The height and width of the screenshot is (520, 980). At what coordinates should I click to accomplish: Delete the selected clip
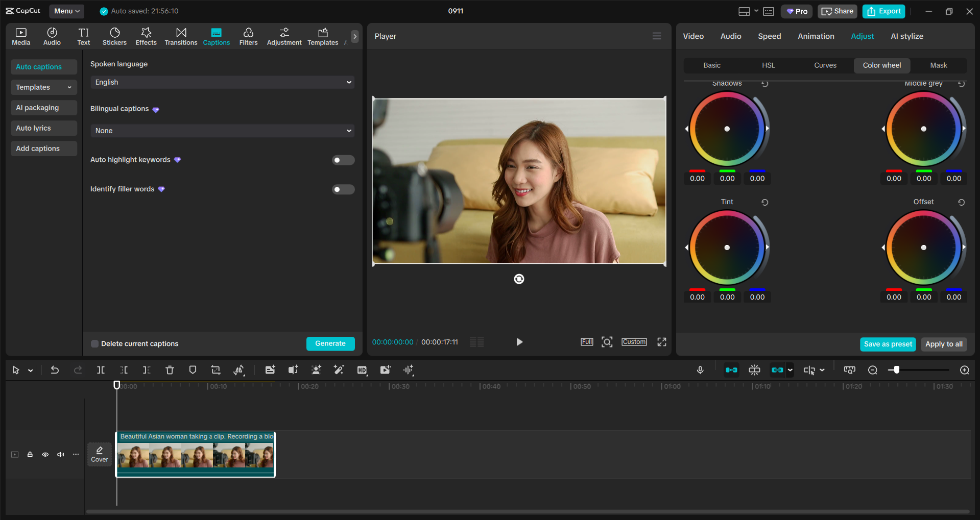click(170, 369)
